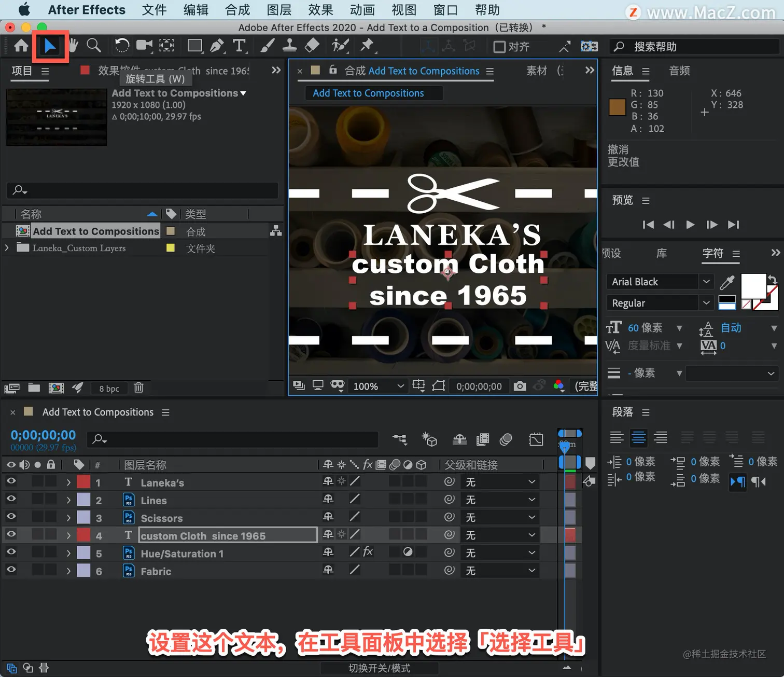The width and height of the screenshot is (784, 677).
Task: Play the preview with the play button
Action: pos(690,225)
